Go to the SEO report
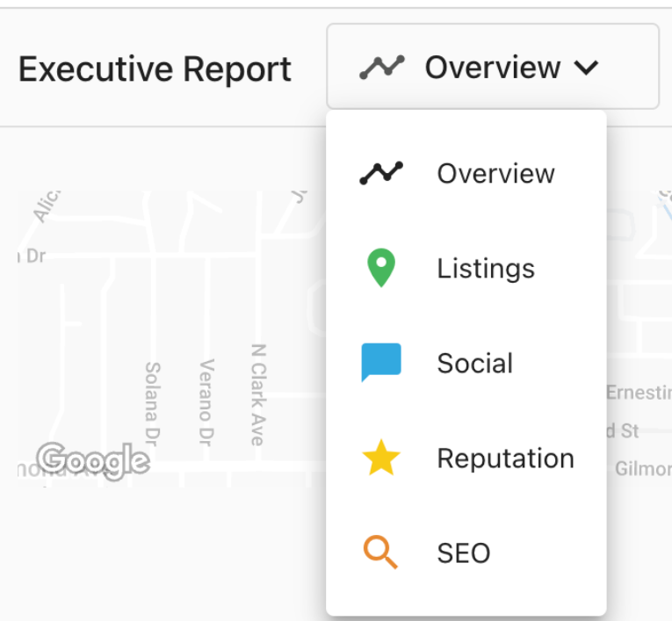This screenshot has height=621, width=672. pos(463,552)
